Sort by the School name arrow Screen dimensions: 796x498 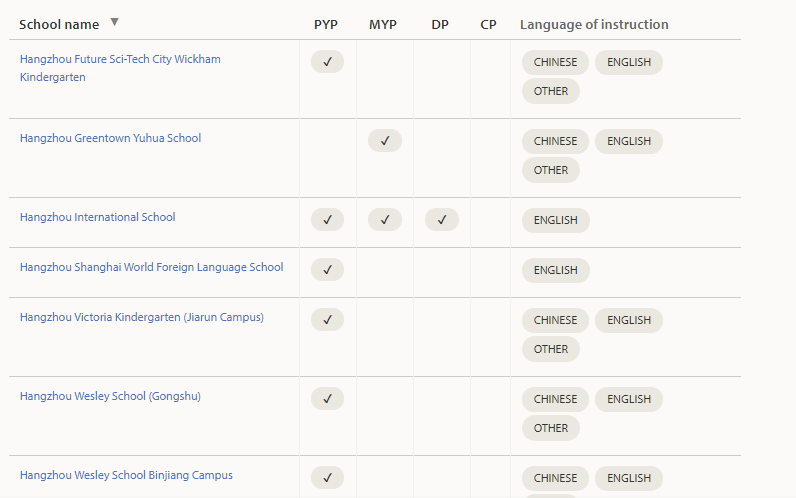coord(115,22)
